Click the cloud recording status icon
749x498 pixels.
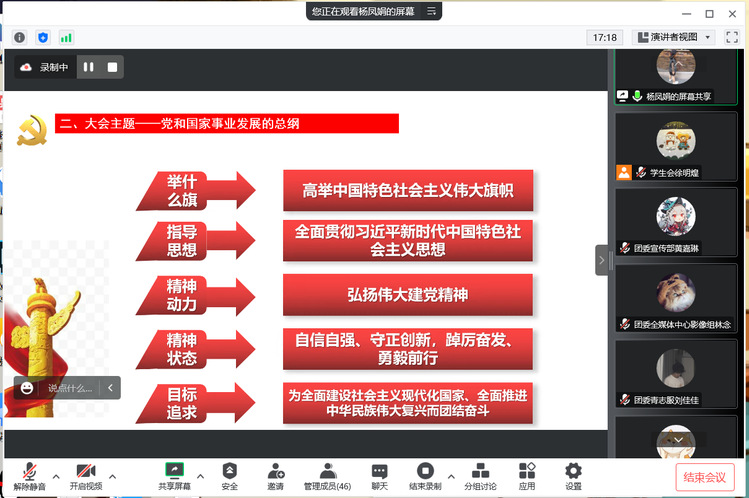pos(26,67)
